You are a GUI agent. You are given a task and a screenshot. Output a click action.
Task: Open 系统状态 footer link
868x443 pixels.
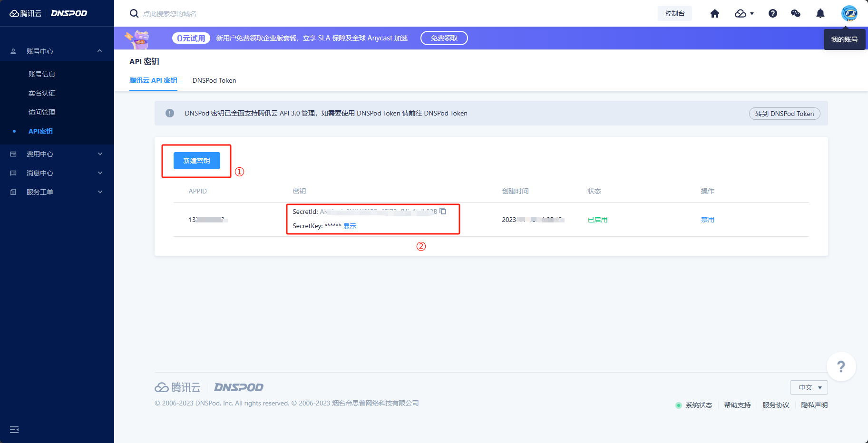[699, 405]
